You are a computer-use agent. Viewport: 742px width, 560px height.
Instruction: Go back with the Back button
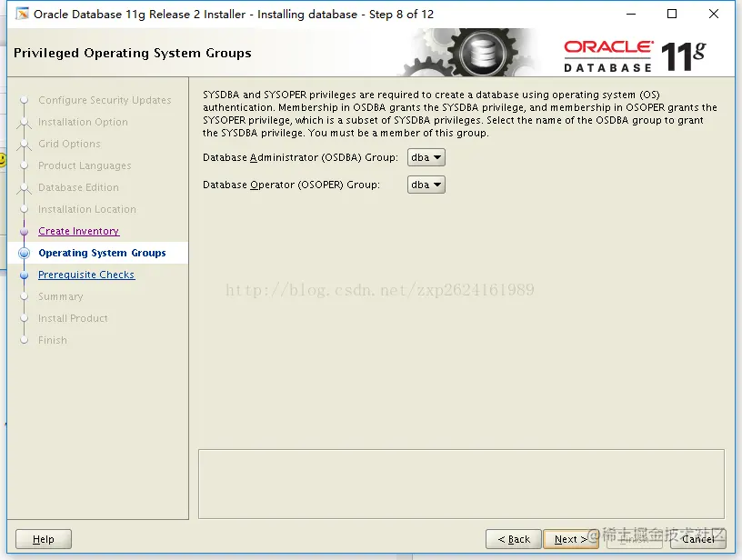click(514, 539)
